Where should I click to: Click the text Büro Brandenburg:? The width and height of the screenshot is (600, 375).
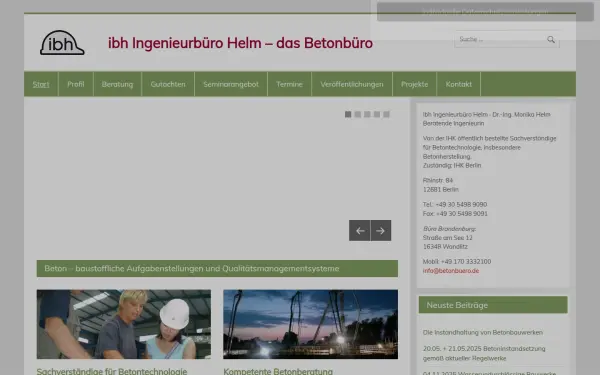click(449, 228)
